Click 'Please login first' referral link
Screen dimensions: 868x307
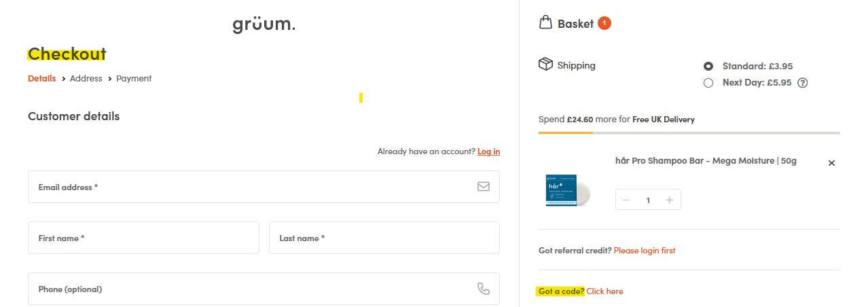644,251
